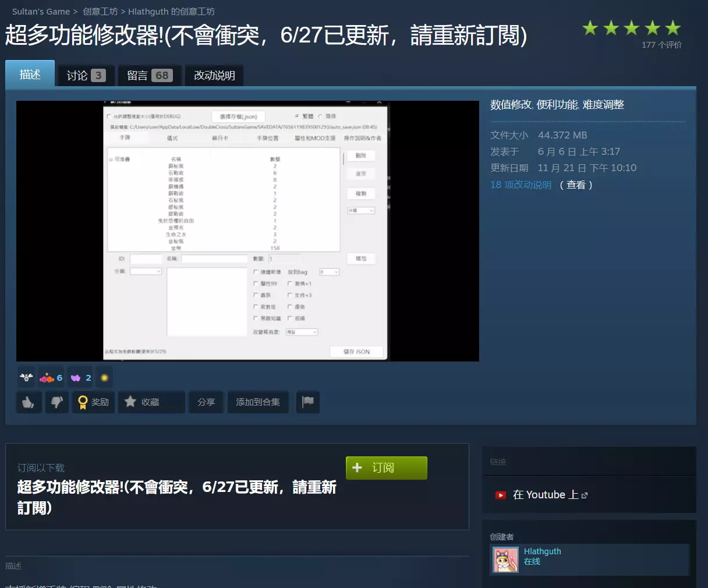
Task: Switch to the 描述 tab
Action: point(30,74)
